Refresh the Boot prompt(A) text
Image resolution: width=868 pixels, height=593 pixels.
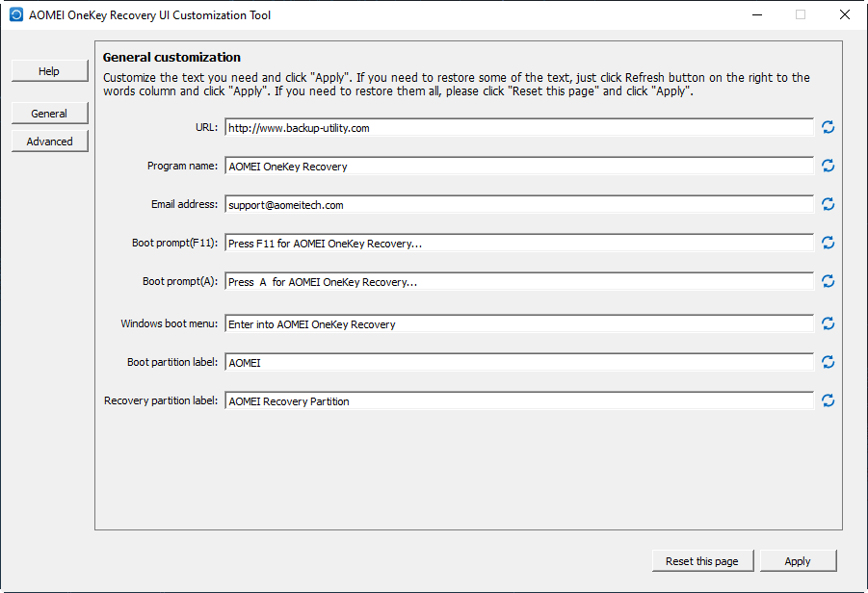click(828, 281)
